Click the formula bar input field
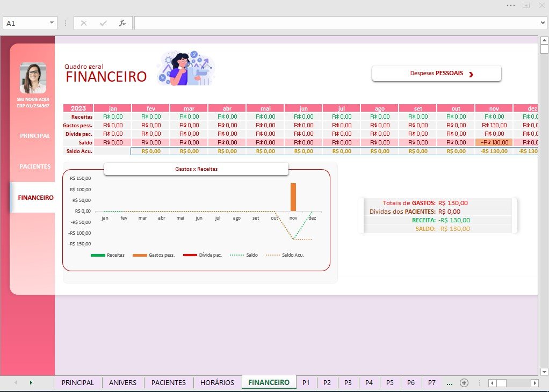 pos(336,23)
